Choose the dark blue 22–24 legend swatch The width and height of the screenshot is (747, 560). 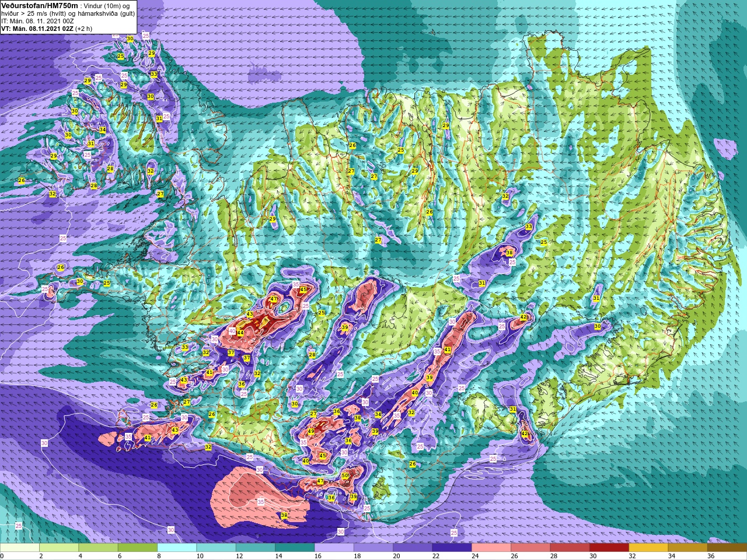[x=452, y=548]
